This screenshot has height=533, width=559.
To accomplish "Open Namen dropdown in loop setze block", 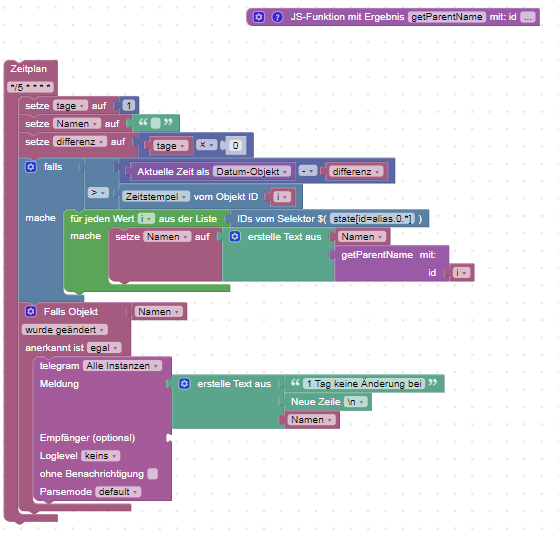I will [168, 237].
